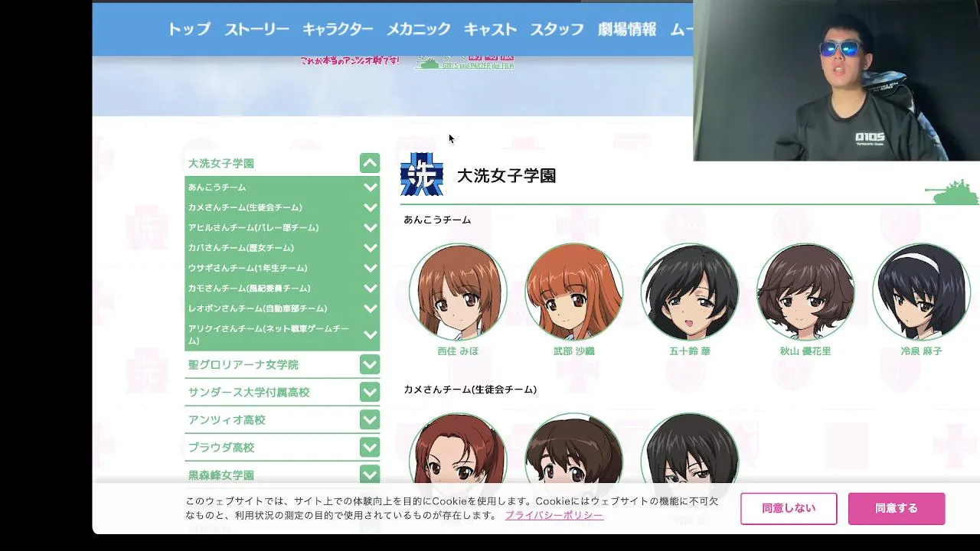The image size is (980, 551).
Task: Open the プライバシーポリシー link
Action: pyautogui.click(x=554, y=515)
